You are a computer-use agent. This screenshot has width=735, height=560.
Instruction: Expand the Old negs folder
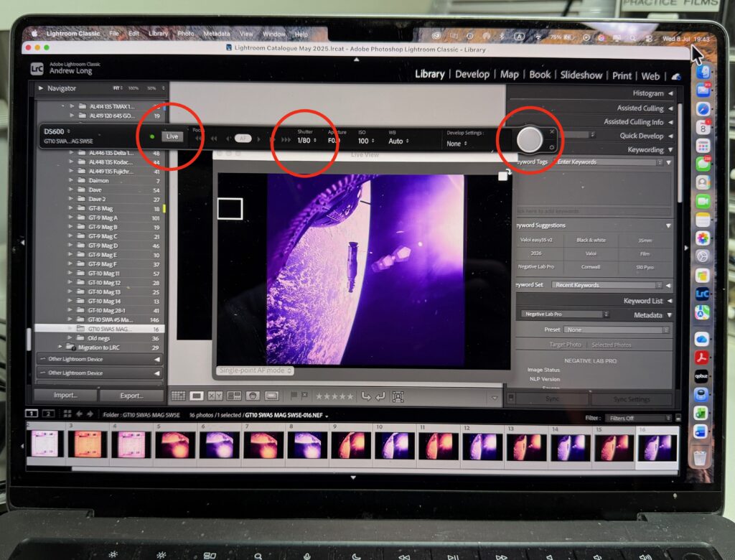point(71,337)
